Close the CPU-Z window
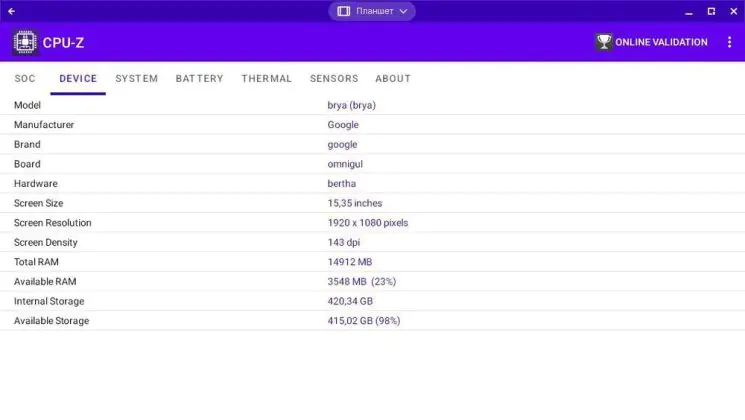745x420 pixels. [x=734, y=11]
